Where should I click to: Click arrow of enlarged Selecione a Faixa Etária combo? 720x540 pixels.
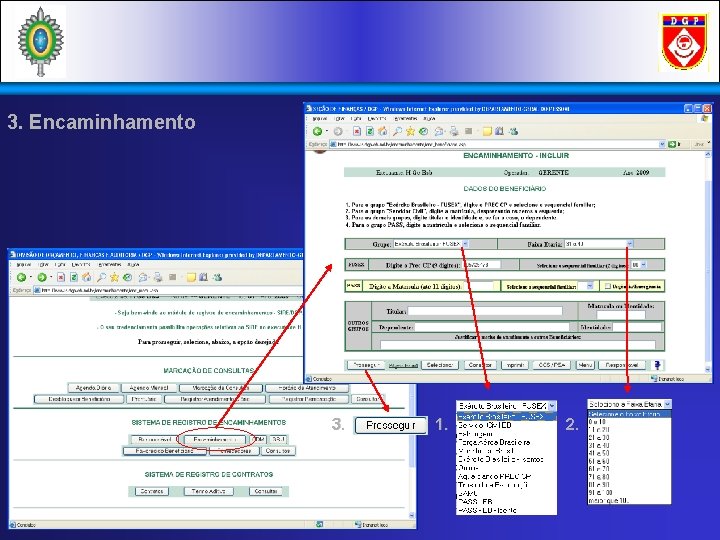click(667, 404)
